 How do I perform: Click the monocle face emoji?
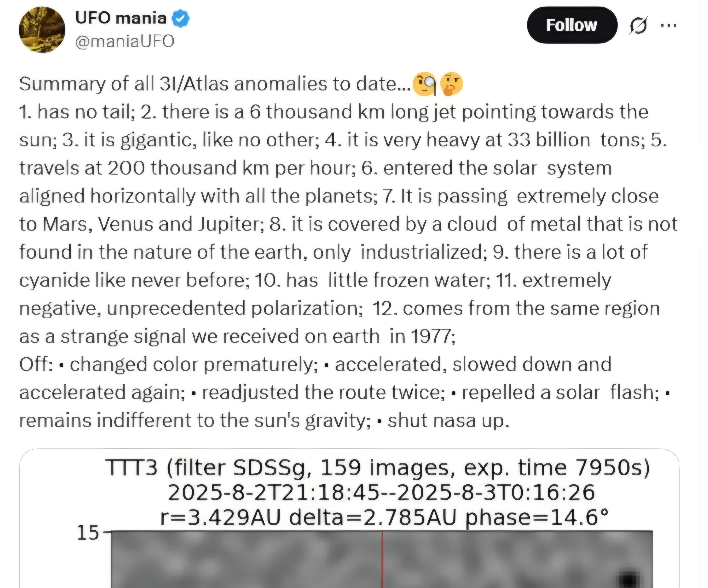pos(424,84)
